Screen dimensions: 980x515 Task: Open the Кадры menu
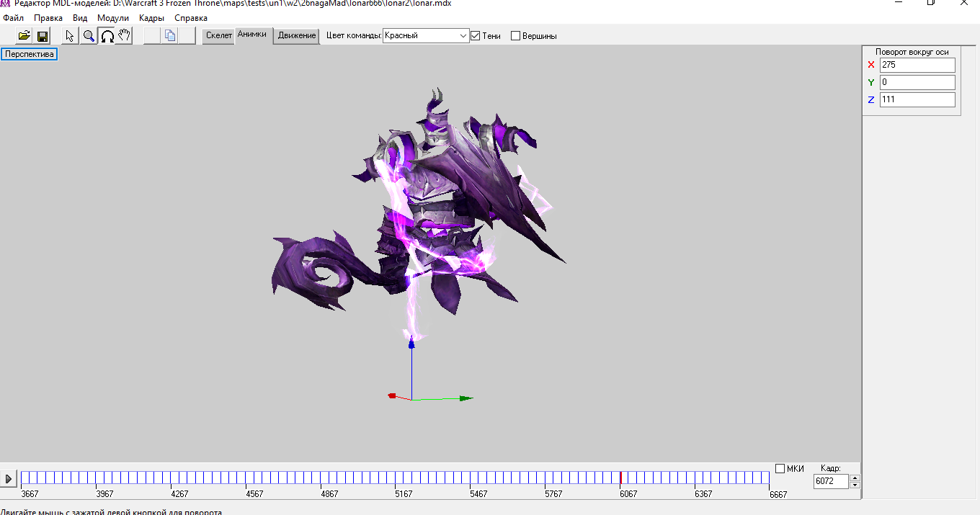click(x=152, y=18)
